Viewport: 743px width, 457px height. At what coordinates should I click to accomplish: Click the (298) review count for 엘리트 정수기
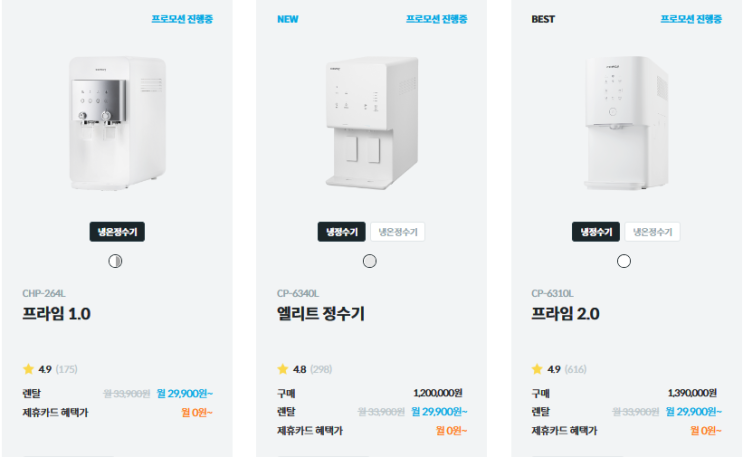[x=321, y=369]
